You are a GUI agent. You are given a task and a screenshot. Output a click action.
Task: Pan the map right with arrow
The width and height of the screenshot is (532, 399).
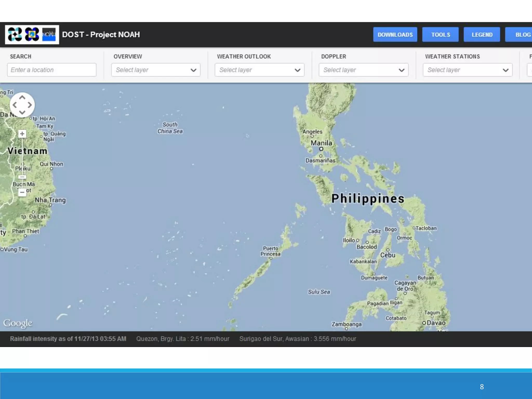(x=30, y=105)
